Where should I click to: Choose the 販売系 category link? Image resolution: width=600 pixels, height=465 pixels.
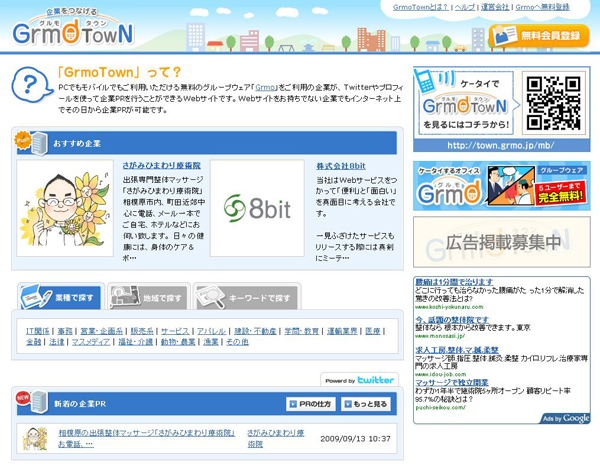pos(142,331)
